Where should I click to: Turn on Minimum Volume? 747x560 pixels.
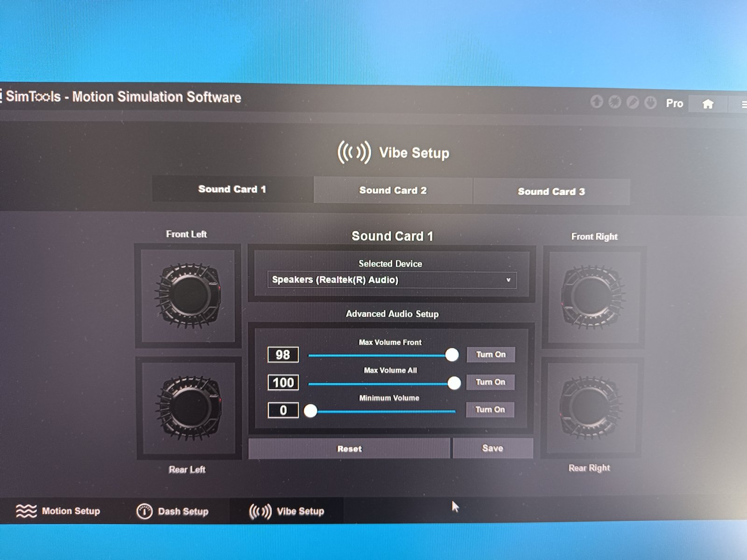490,410
